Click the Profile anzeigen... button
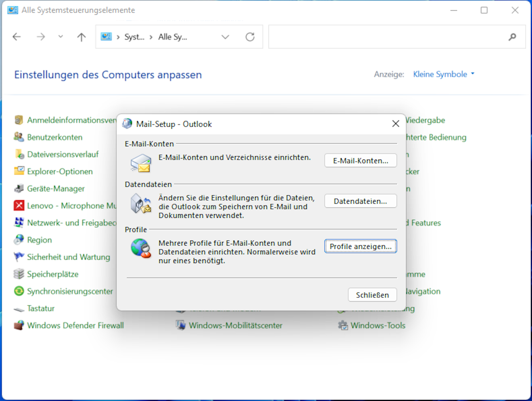Image resolution: width=532 pixels, height=401 pixels. [x=360, y=246]
